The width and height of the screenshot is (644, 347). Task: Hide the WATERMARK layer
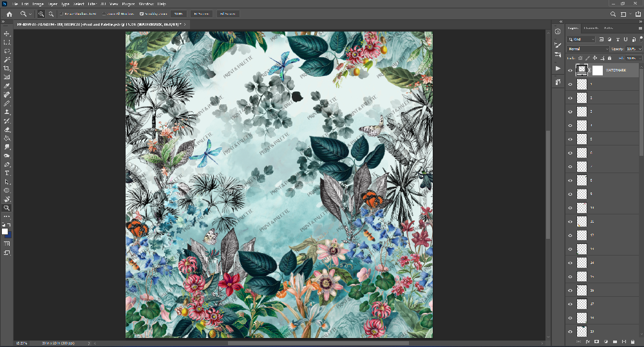pos(570,71)
